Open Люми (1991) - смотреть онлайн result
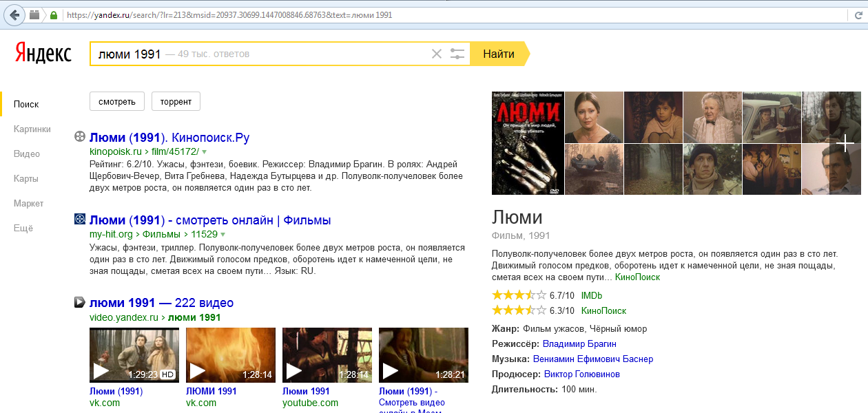This screenshot has width=868, height=413. (x=210, y=220)
